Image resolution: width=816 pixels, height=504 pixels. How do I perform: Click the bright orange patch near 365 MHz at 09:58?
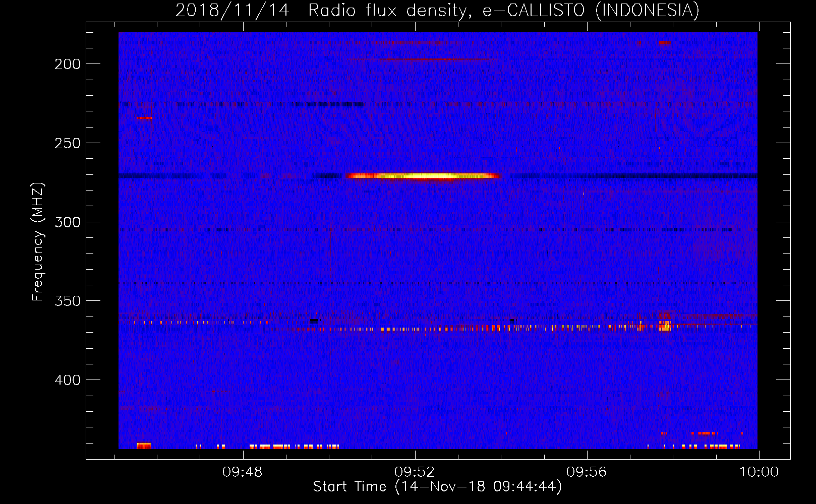coord(665,325)
